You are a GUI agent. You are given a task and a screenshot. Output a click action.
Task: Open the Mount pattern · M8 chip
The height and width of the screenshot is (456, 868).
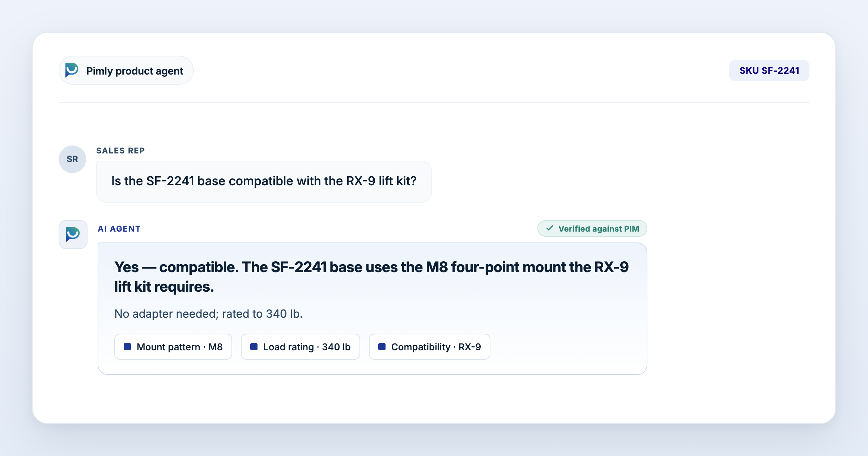(173, 347)
